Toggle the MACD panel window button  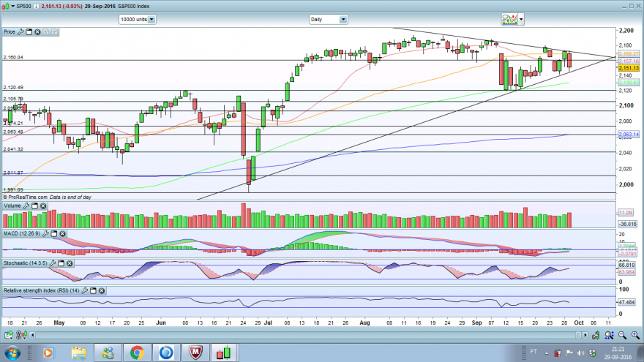[54, 233]
